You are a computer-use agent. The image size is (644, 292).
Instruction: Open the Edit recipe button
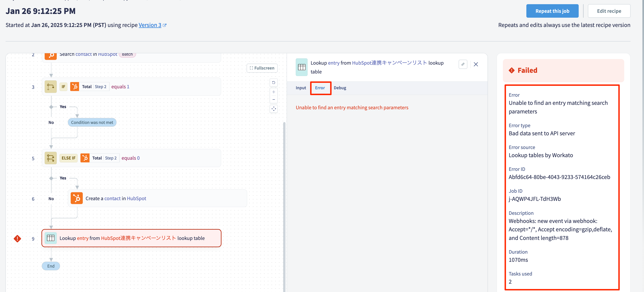coord(609,11)
